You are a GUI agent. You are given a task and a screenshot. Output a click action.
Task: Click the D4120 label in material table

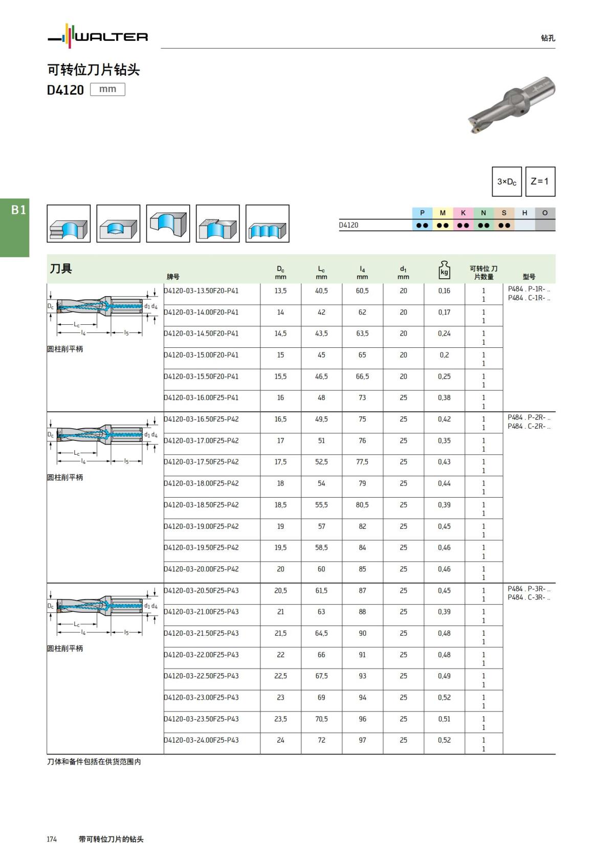348,225
